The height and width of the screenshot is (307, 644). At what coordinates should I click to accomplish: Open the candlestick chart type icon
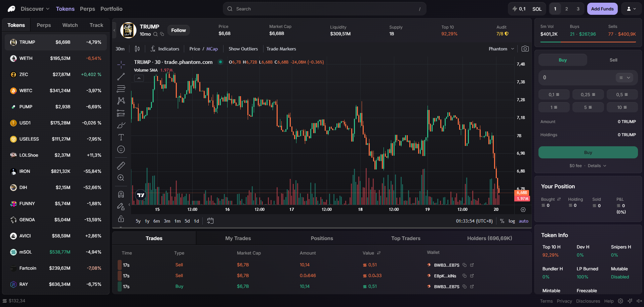(x=137, y=49)
